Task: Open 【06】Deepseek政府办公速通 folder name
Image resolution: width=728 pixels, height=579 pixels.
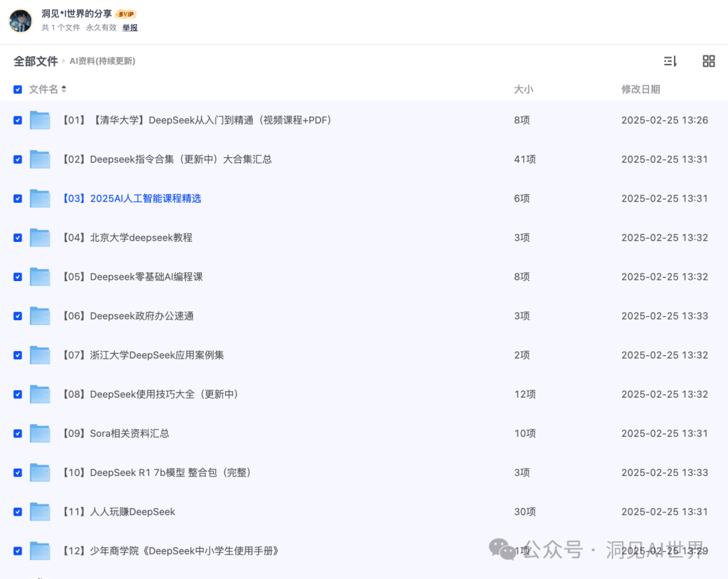Action: [x=127, y=315]
